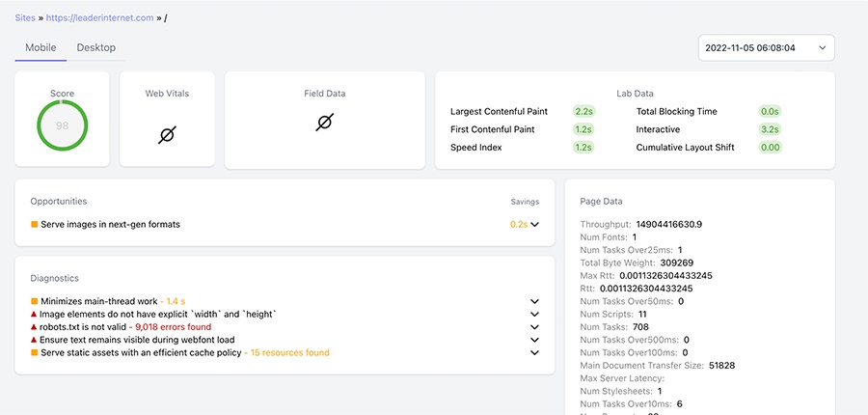Click red triangle beside Image elements diagnostic
868x415 pixels.
coord(35,315)
